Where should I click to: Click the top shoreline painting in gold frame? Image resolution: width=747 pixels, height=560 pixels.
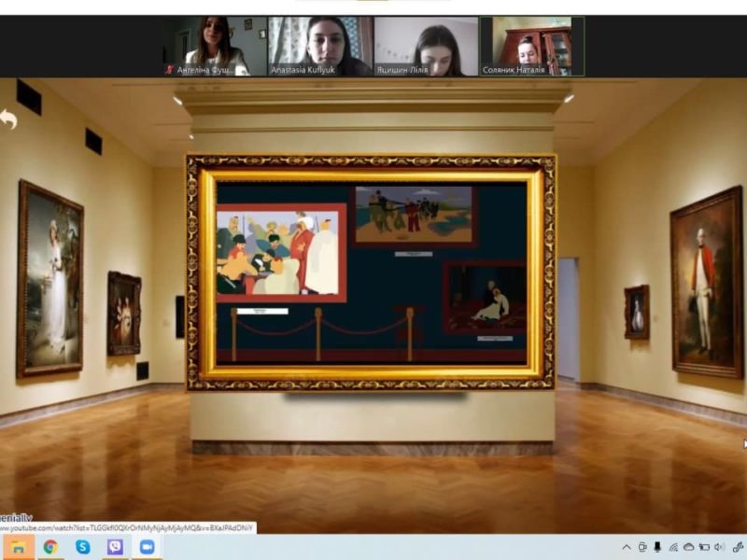tap(415, 216)
